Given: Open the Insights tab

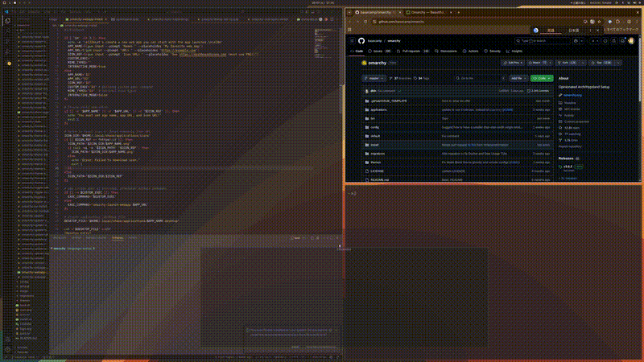Looking at the screenshot, I should [514, 51].
